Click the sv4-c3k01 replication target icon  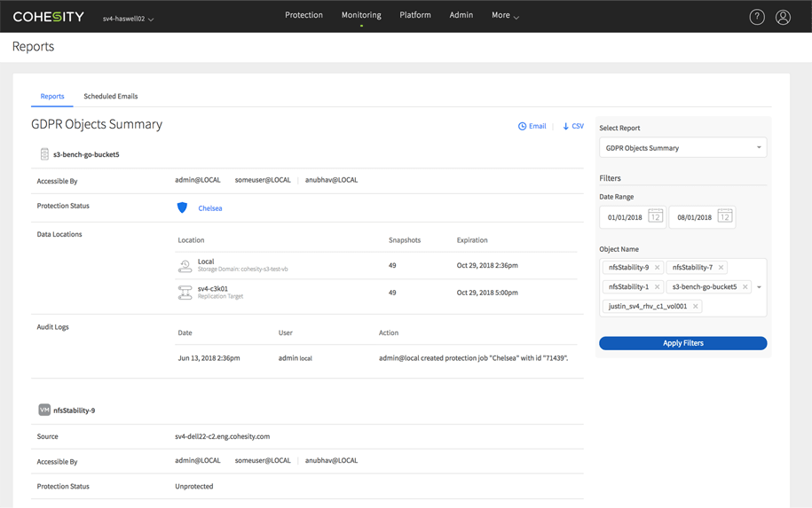coord(185,293)
